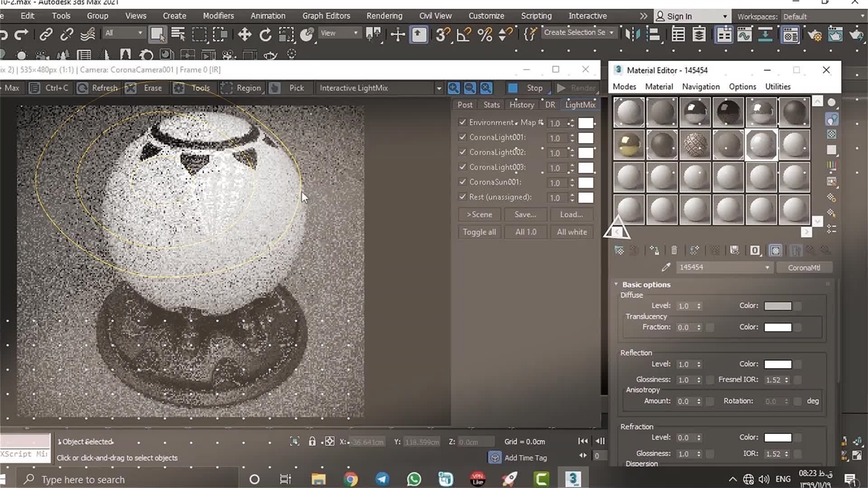Open the Interactive LightMix dropdown
868x488 pixels.
pyautogui.click(x=439, y=88)
